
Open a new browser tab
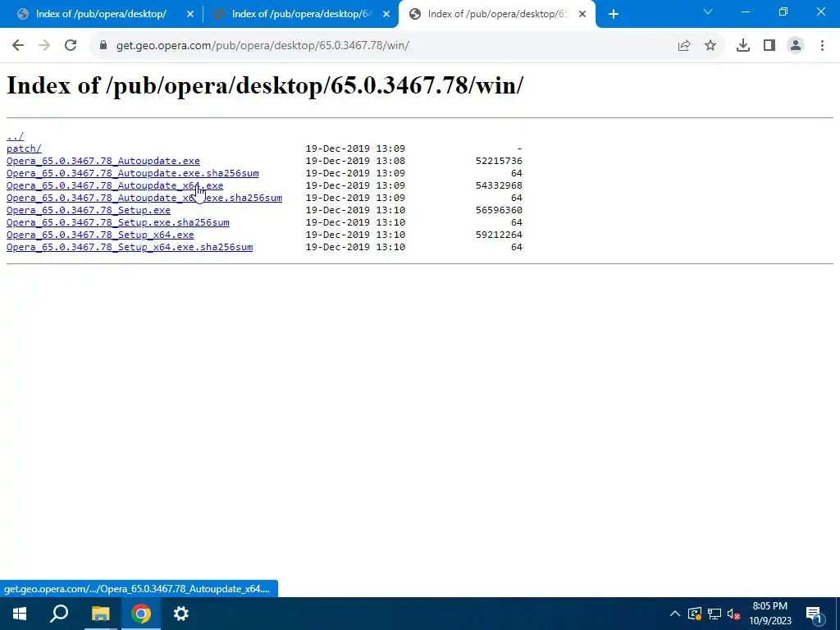click(x=614, y=15)
